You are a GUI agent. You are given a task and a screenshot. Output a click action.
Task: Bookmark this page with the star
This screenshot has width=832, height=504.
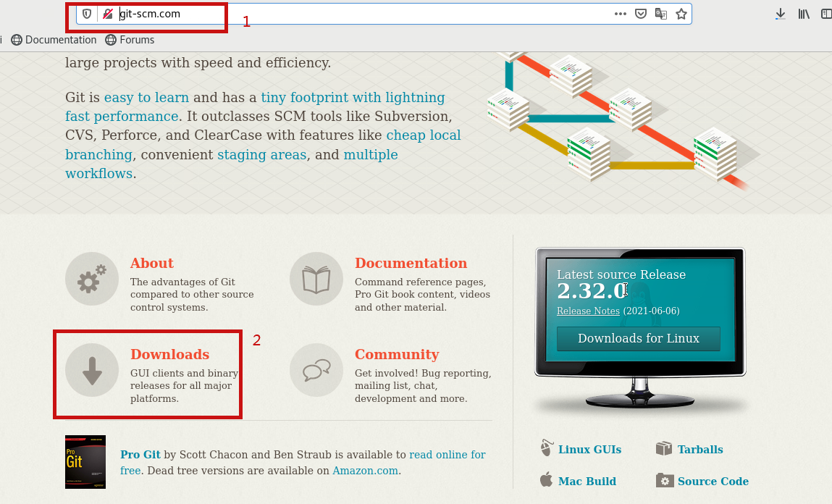[681, 14]
